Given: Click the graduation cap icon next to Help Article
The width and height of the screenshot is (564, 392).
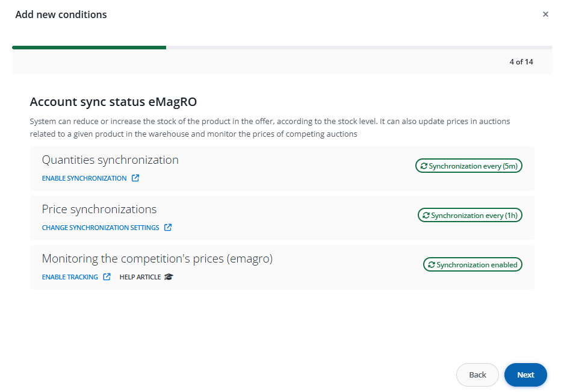Looking at the screenshot, I should pyautogui.click(x=169, y=277).
